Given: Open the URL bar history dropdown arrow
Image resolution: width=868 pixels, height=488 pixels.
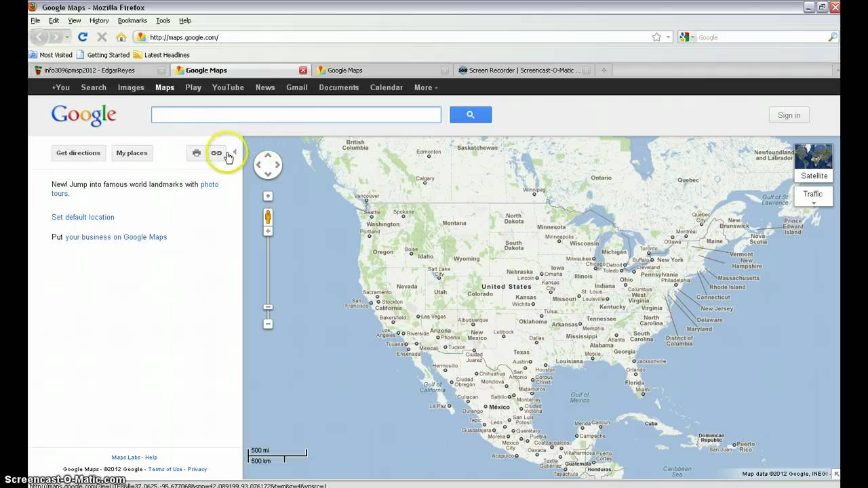Looking at the screenshot, I should (668, 37).
